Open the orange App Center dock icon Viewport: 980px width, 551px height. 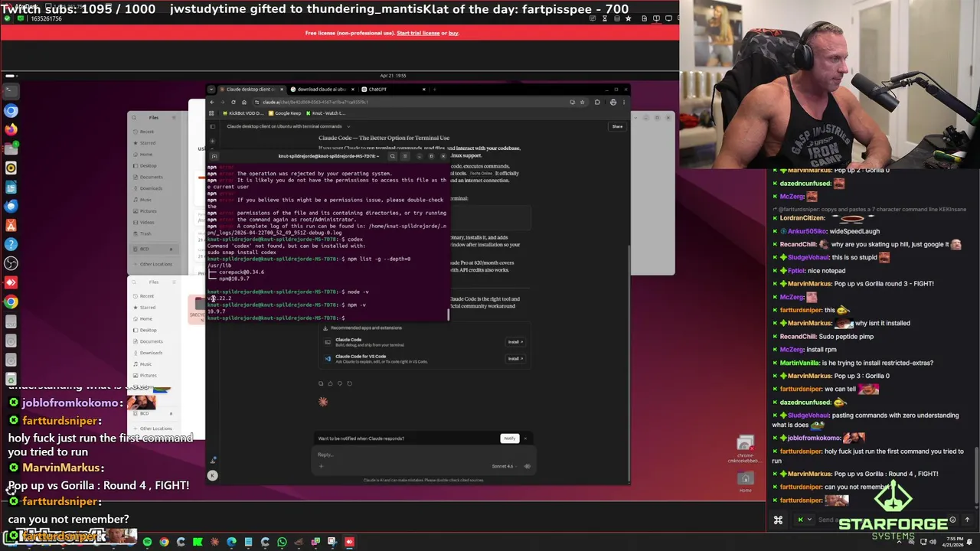[11, 226]
